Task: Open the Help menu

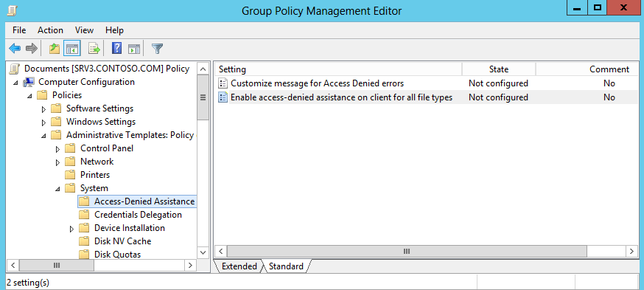Action: 114,30
